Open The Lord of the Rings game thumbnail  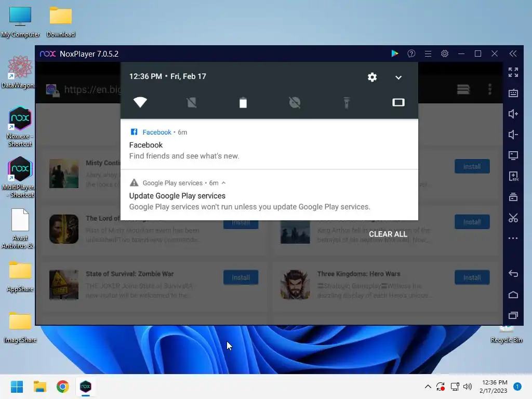pyautogui.click(x=64, y=229)
